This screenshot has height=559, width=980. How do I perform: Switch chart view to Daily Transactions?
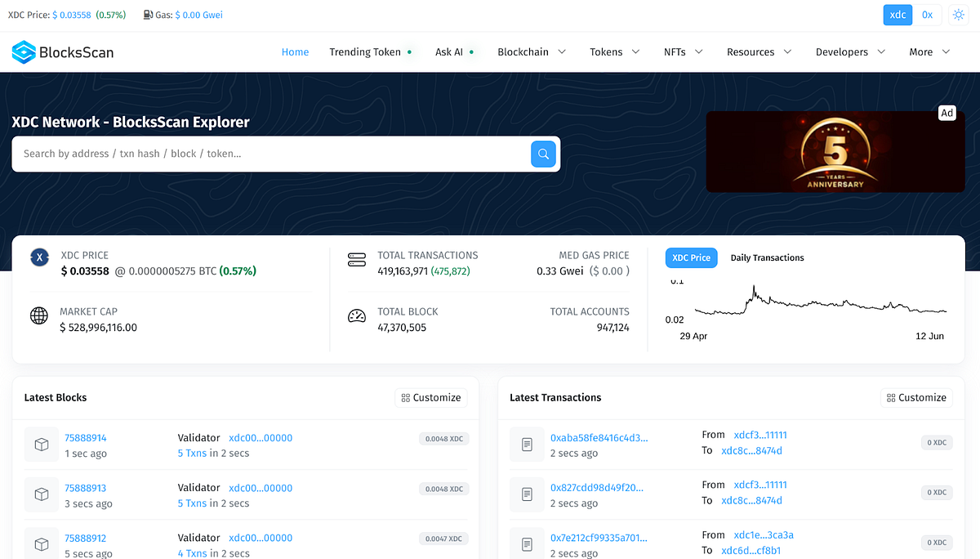click(767, 257)
